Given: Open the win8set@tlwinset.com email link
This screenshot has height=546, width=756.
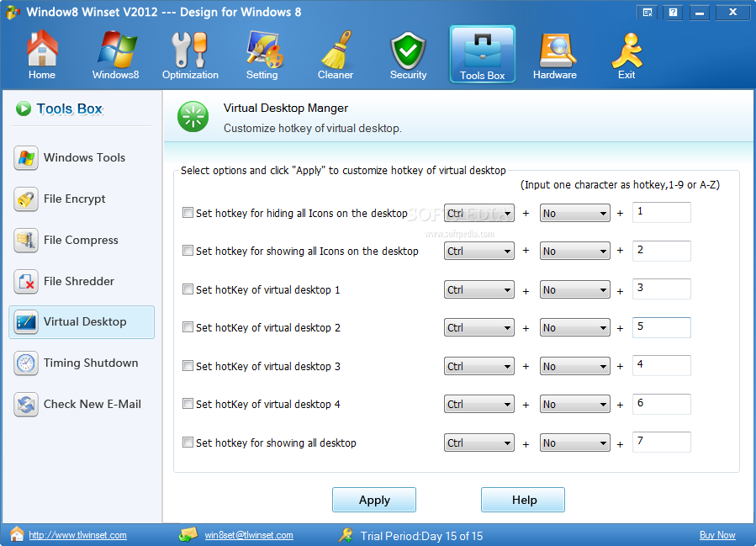Looking at the screenshot, I should 249,535.
